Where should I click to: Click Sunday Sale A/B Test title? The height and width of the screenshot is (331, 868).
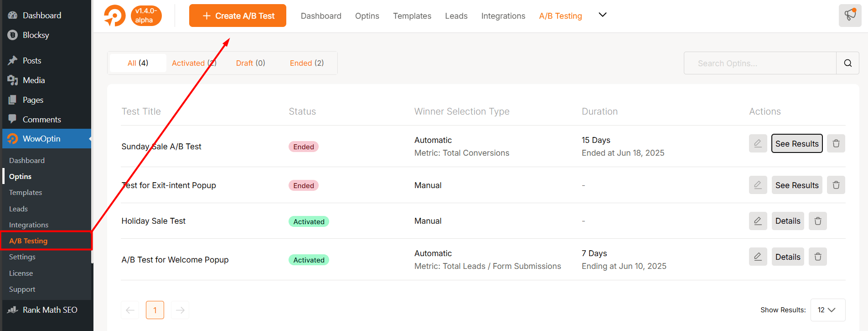pos(161,146)
